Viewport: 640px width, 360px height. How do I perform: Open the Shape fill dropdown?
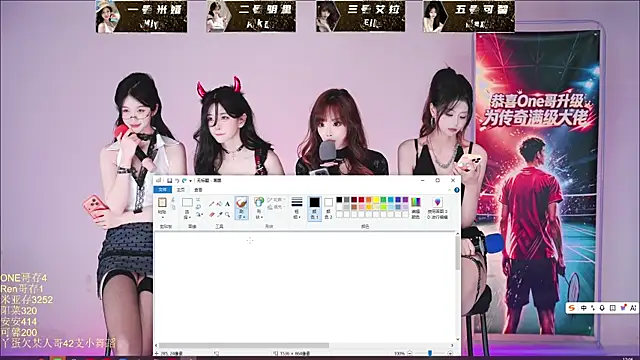(276, 207)
